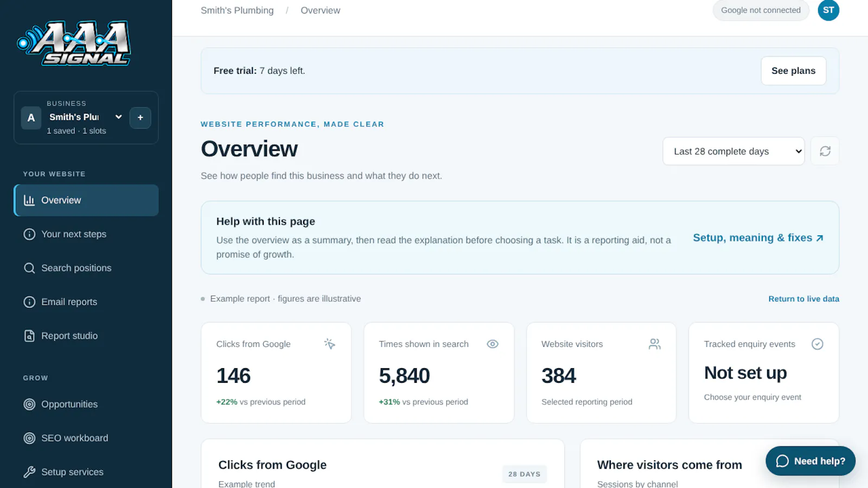Image resolution: width=868 pixels, height=488 pixels.
Task: Click the 28 DAYS badge on chart card
Action: tap(524, 474)
